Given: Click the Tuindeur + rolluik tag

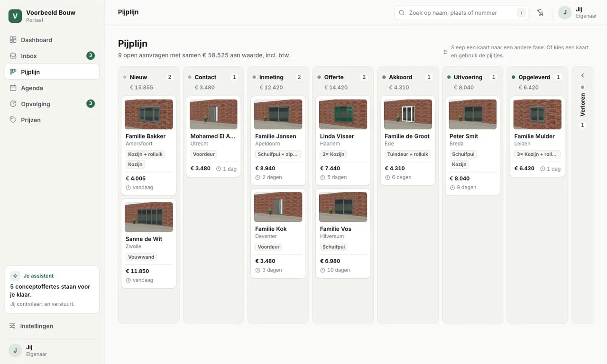Looking at the screenshot, I should 408,154.
